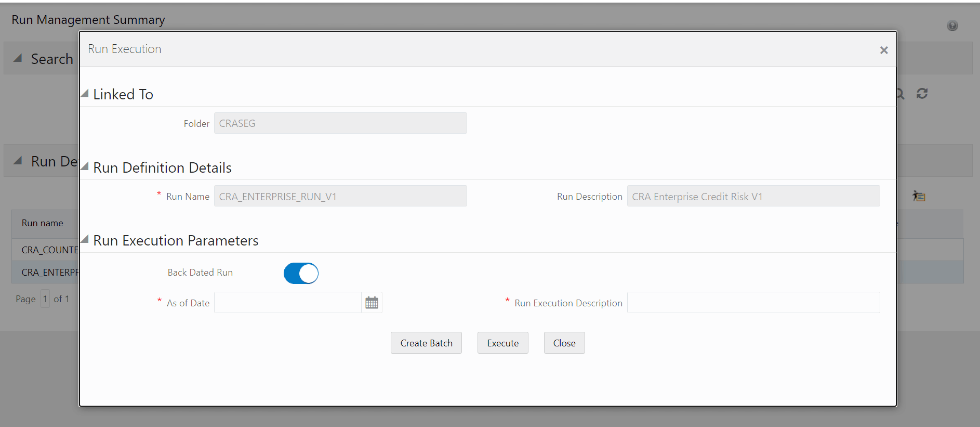The height and width of the screenshot is (427, 980).
Task: Toggle the Back Dated Run switch
Action: tap(301, 273)
